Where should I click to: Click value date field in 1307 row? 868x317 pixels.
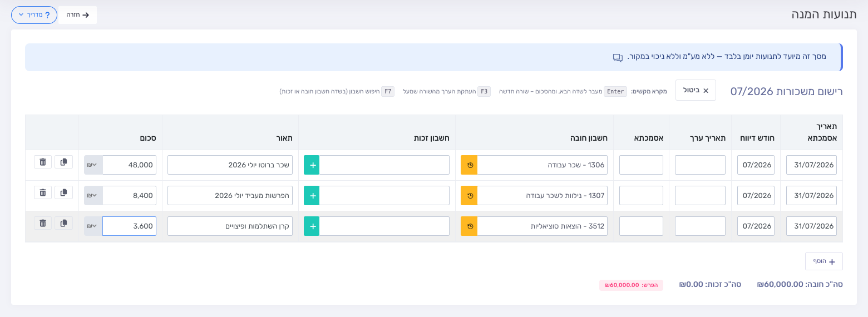(700, 196)
